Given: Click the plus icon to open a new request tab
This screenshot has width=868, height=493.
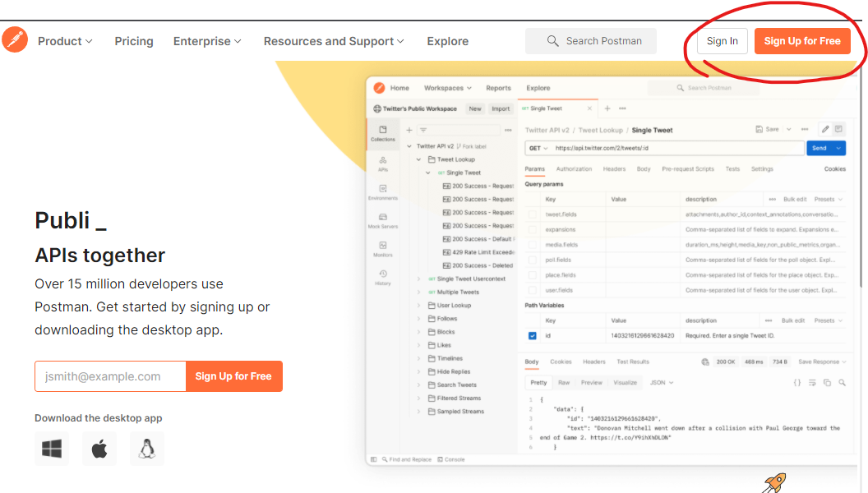Looking at the screenshot, I should tap(607, 108).
